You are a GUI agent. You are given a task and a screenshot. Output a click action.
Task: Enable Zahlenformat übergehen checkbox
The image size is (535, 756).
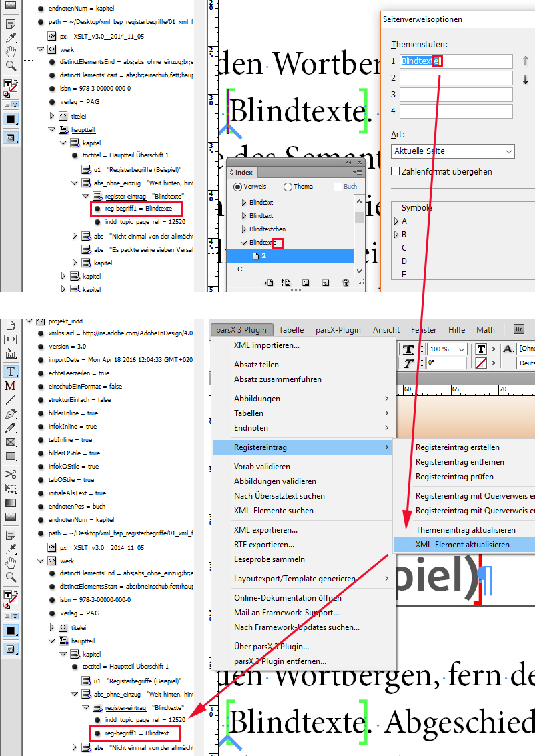(x=395, y=171)
